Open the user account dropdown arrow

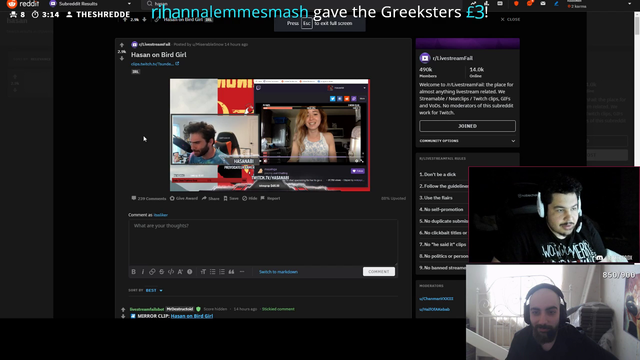[x=629, y=4]
